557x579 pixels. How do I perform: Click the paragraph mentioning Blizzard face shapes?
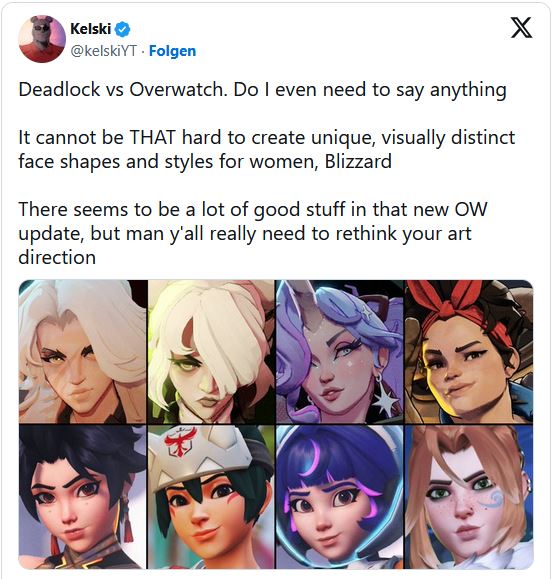[267, 150]
